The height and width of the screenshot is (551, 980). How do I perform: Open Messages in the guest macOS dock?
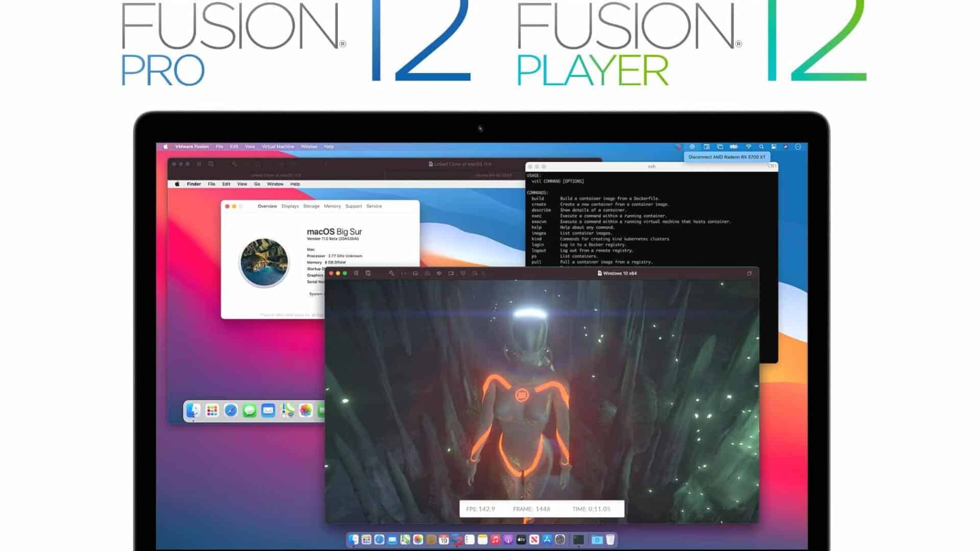249,410
